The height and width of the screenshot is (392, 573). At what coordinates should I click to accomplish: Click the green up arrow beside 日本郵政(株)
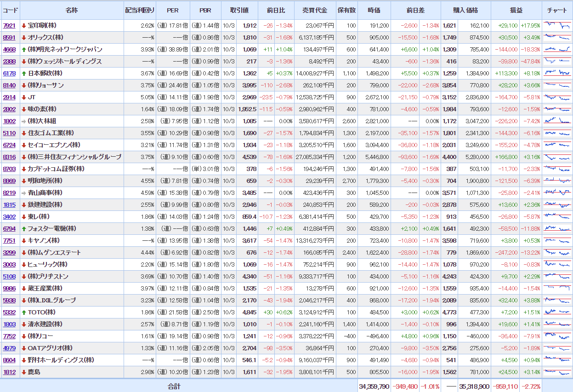pyautogui.click(x=24, y=73)
